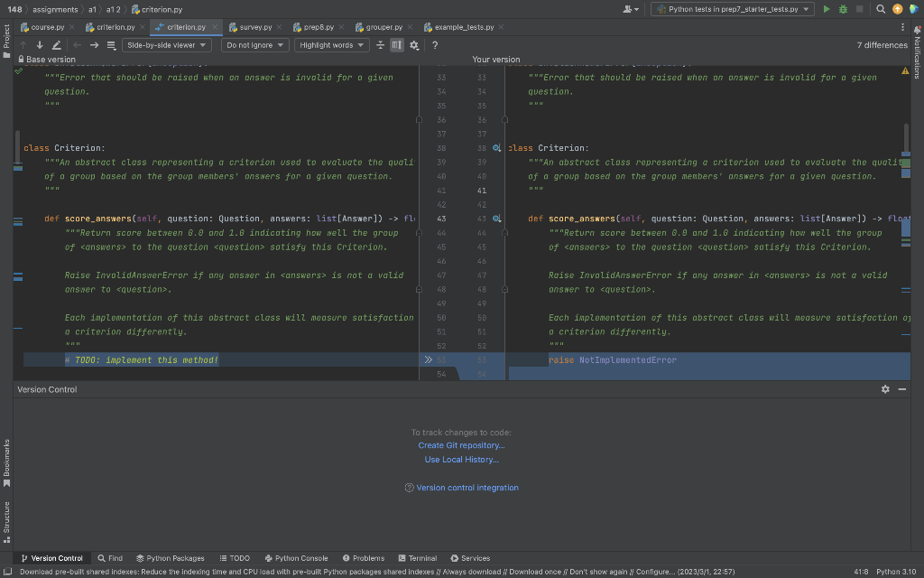This screenshot has width=924, height=578.
Task: Click the Run green play button
Action: pos(827,9)
